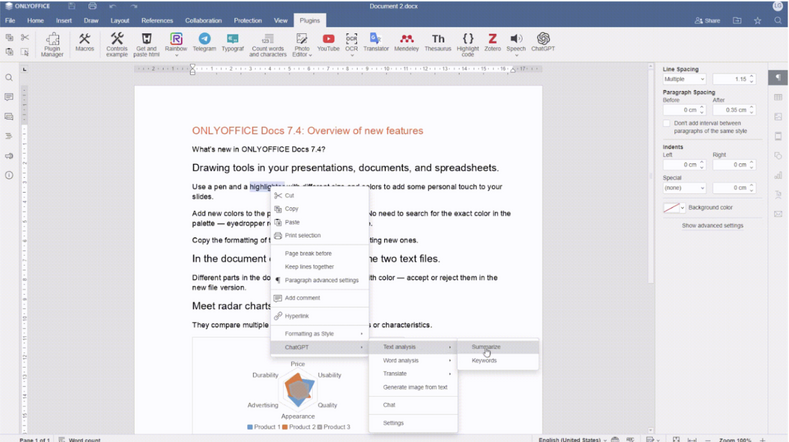Launch the Controls example plugin

(x=117, y=44)
